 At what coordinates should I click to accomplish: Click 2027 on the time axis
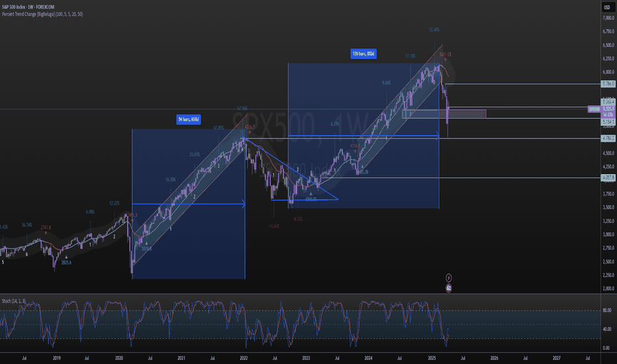[x=556, y=358]
